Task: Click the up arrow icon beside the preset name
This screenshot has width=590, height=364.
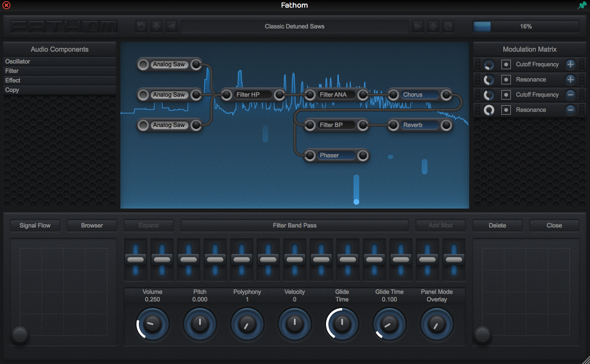Action: (x=433, y=26)
